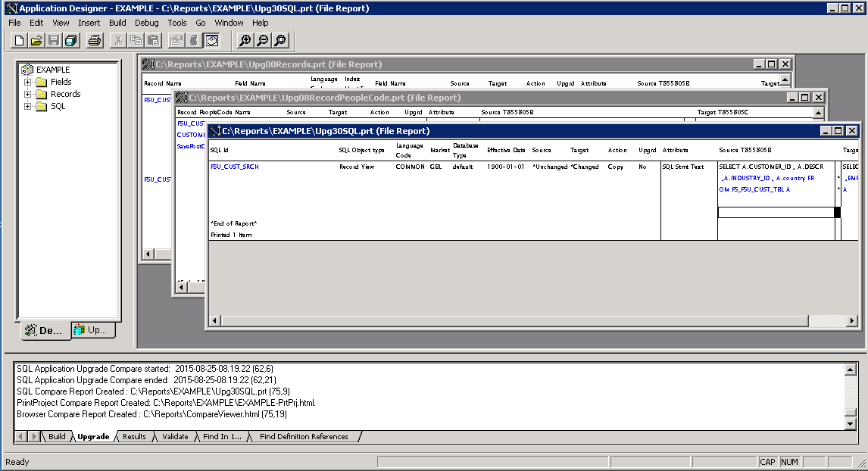Expand the Fields folder in project tree

[27, 82]
